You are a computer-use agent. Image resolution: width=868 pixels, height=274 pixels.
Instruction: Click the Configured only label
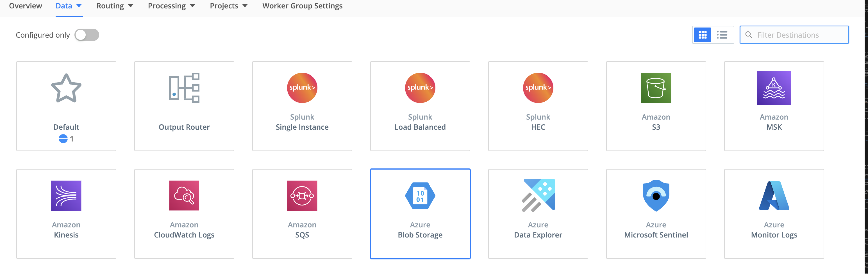click(43, 35)
